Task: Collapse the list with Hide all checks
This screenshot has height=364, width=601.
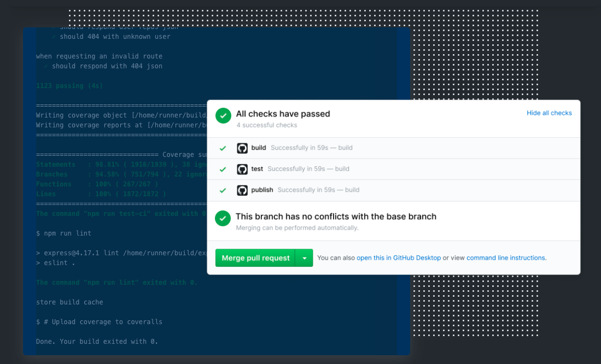Action: pos(549,113)
